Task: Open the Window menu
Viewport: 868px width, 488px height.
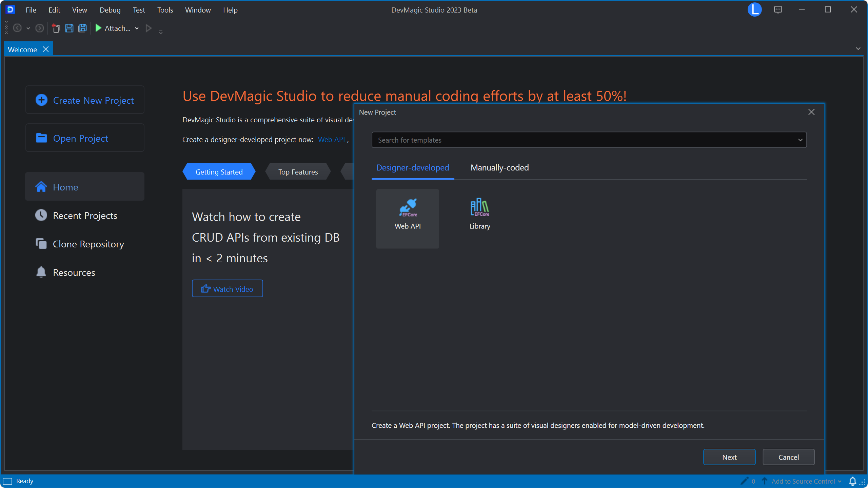Action: tap(198, 10)
